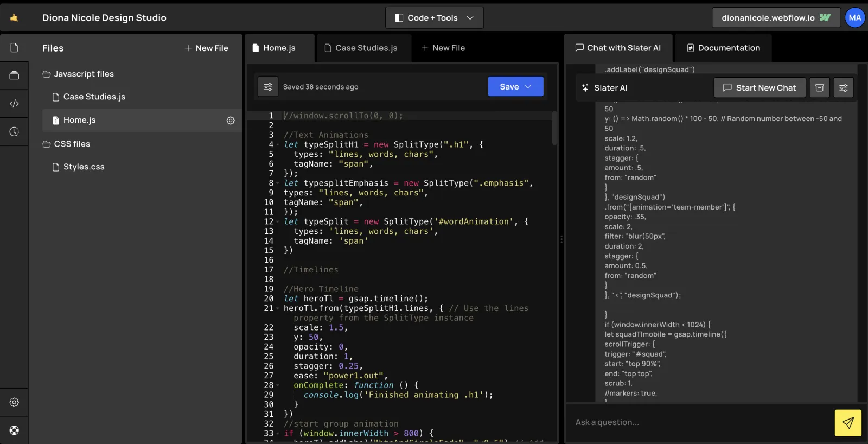Screen dimensions: 868x444
Task: Create a New File in Files panel
Action: 206,48
